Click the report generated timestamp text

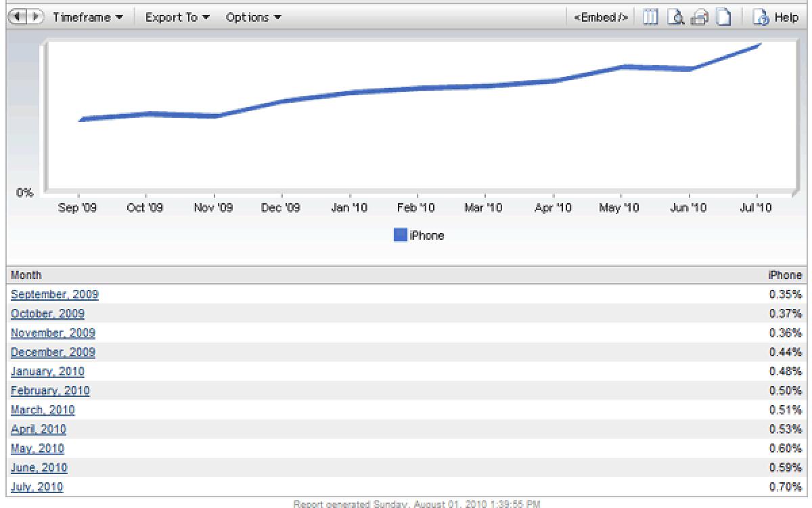417,503
